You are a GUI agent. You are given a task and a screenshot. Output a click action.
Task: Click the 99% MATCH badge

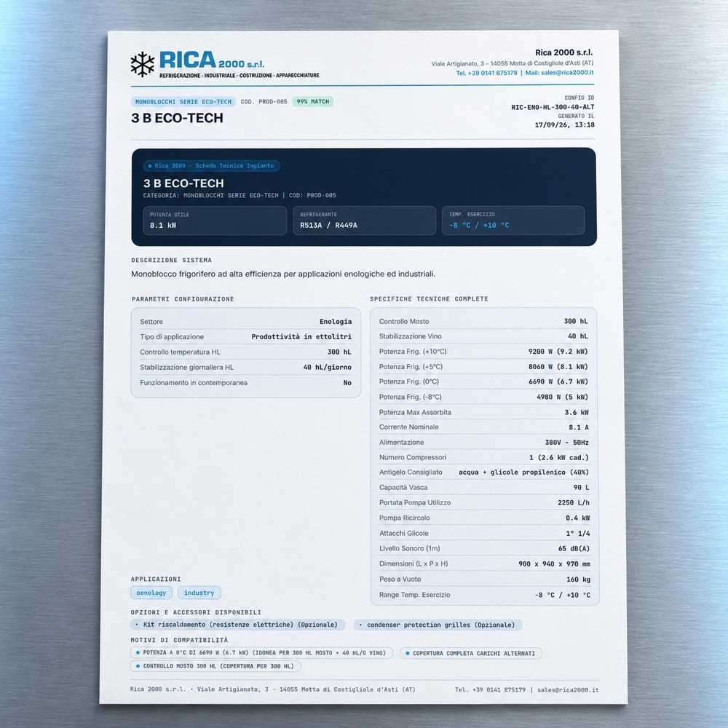(312, 101)
